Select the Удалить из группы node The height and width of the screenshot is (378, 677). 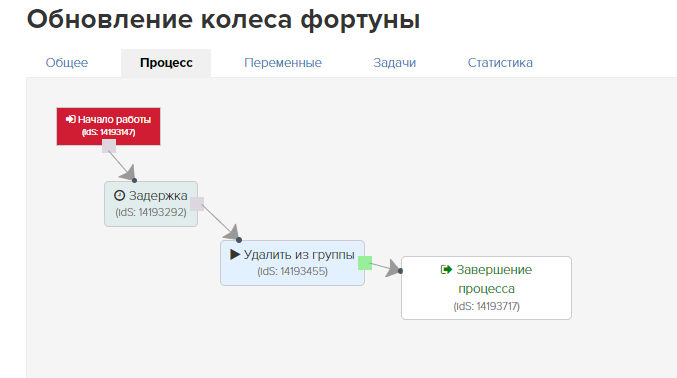coord(292,263)
